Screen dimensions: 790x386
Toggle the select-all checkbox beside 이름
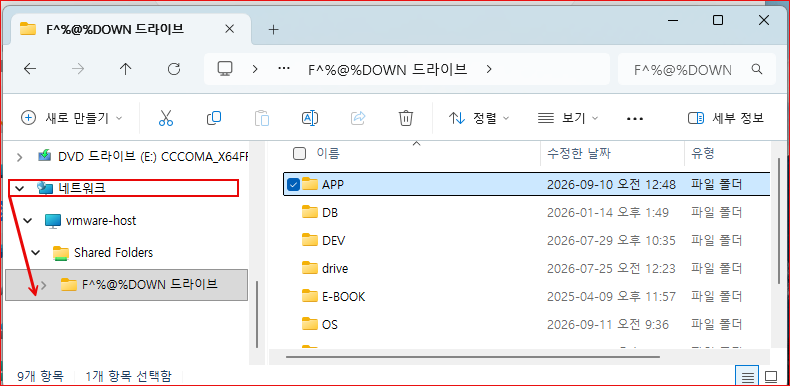[x=299, y=153]
